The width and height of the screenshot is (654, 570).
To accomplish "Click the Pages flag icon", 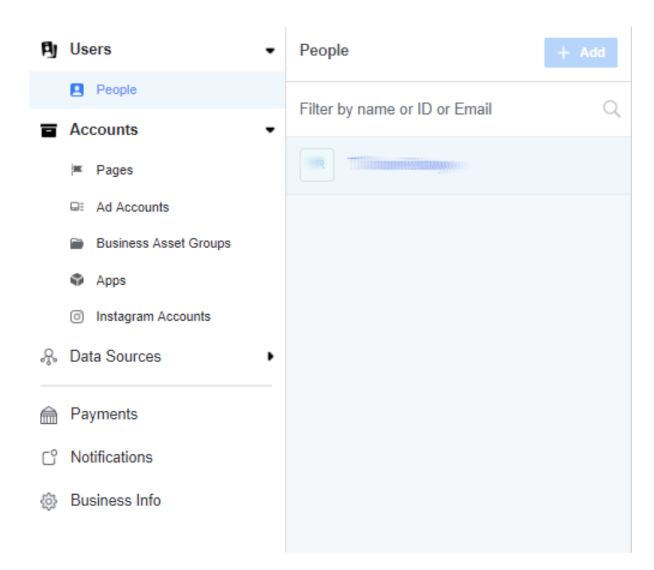I will pyautogui.click(x=77, y=171).
